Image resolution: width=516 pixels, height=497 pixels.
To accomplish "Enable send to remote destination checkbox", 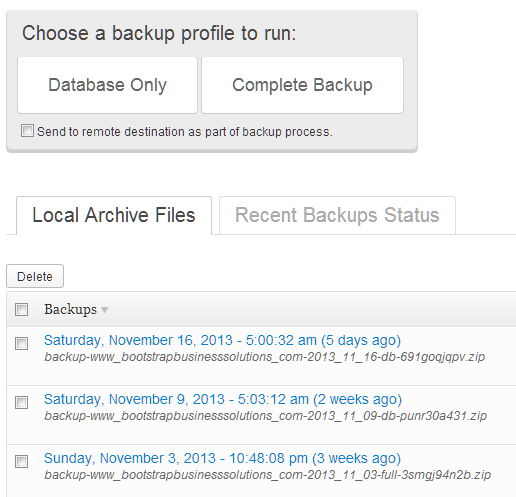I will [x=27, y=131].
